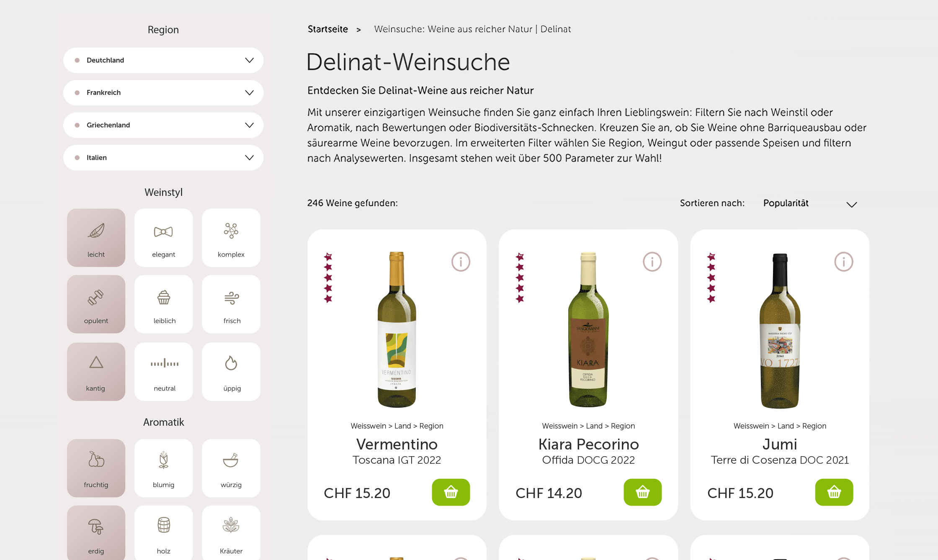Go to Startseite breadcrumb link
The height and width of the screenshot is (560, 938).
pyautogui.click(x=328, y=29)
